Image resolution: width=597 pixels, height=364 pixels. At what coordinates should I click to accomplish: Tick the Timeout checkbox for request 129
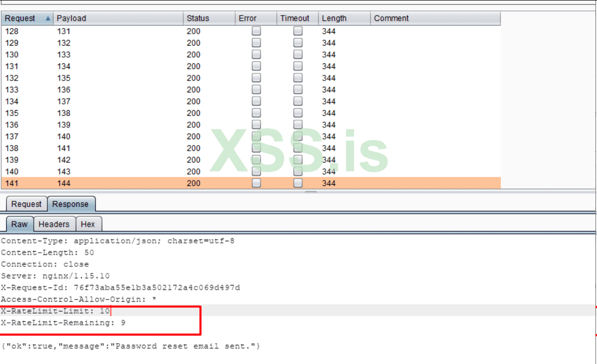298,43
